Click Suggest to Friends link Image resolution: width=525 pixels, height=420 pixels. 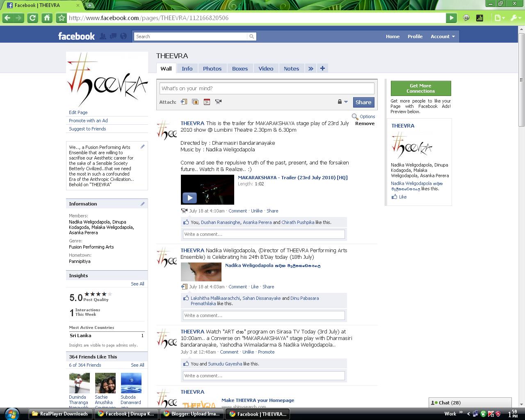click(x=87, y=129)
